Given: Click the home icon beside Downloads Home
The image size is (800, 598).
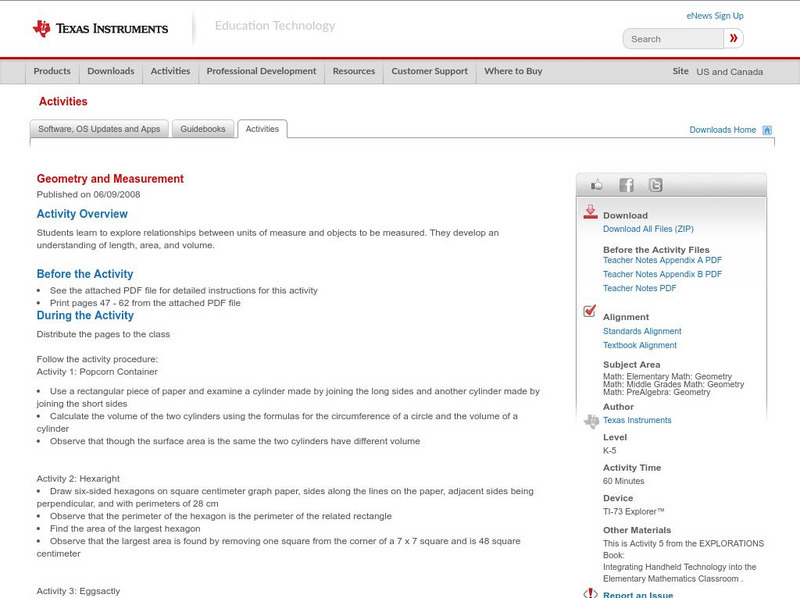Looking at the screenshot, I should coord(767,130).
